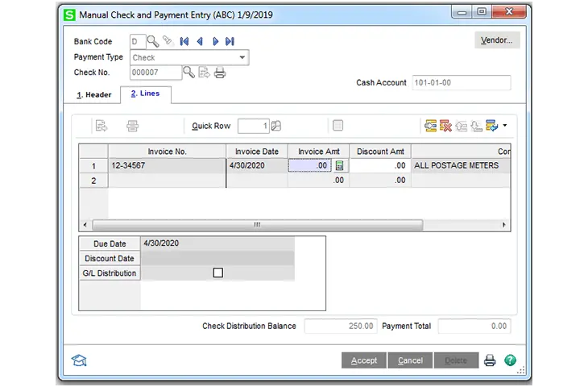The image size is (588, 387).
Task: Expand the Payment Type dropdown
Action: [x=242, y=58]
